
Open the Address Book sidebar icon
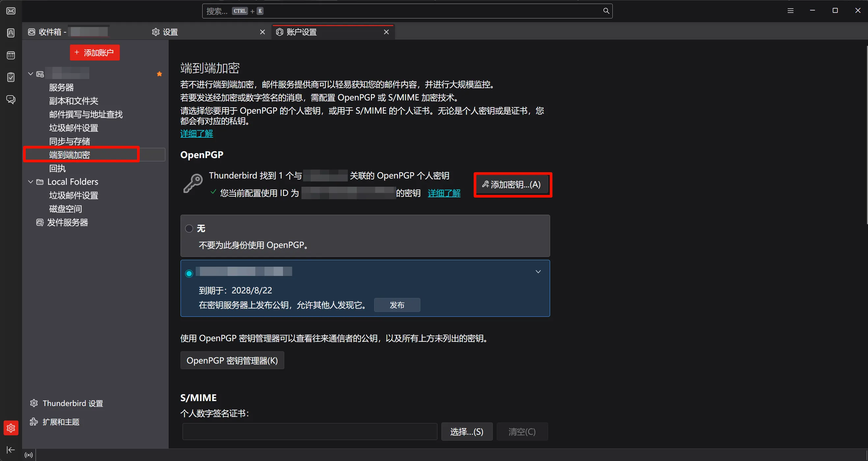point(11,33)
